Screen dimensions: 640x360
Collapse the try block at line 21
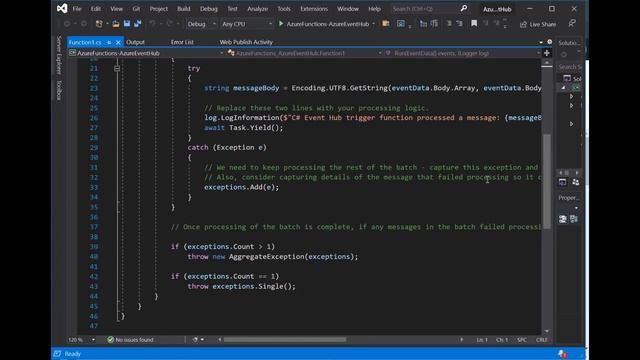117,69
